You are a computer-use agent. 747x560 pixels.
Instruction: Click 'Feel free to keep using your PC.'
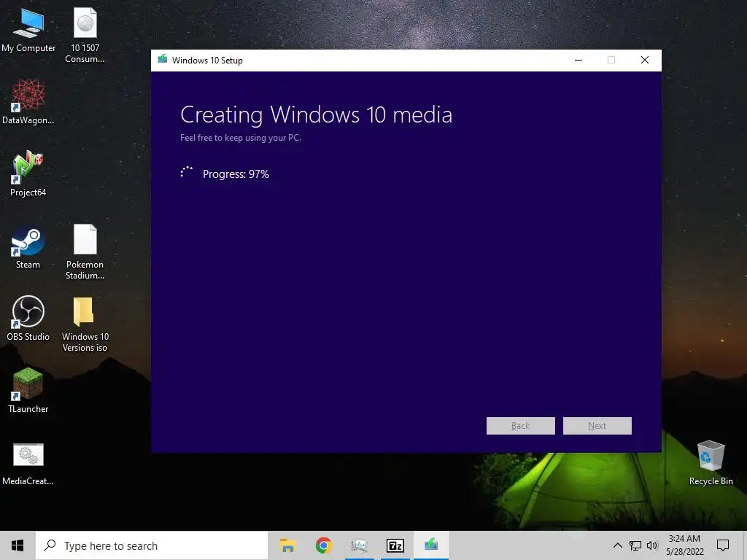(241, 138)
